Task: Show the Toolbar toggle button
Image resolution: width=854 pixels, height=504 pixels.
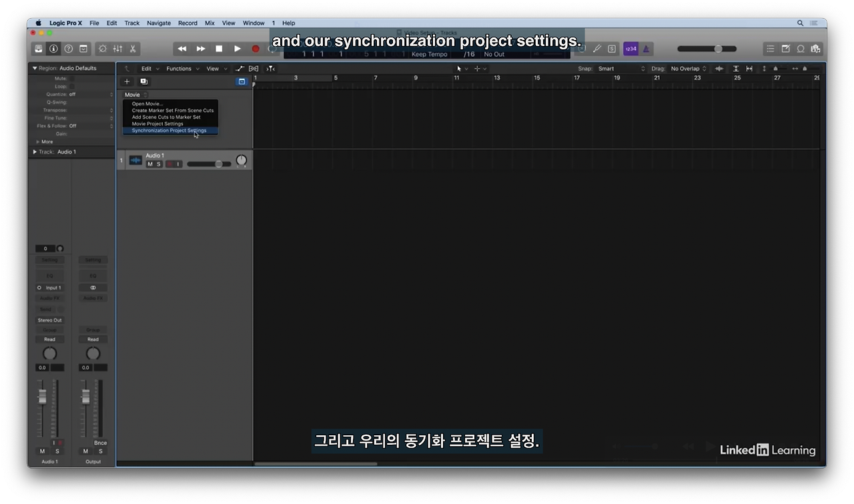Action: coord(83,49)
